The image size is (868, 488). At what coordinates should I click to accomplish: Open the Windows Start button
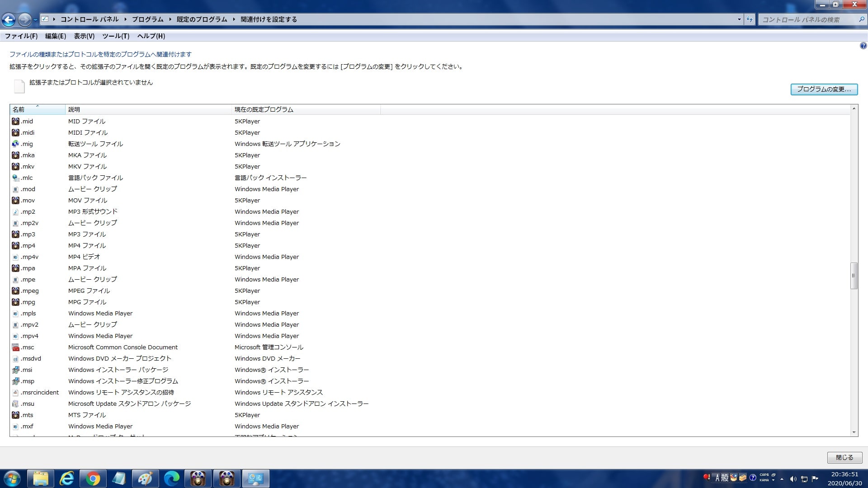pos(12,479)
